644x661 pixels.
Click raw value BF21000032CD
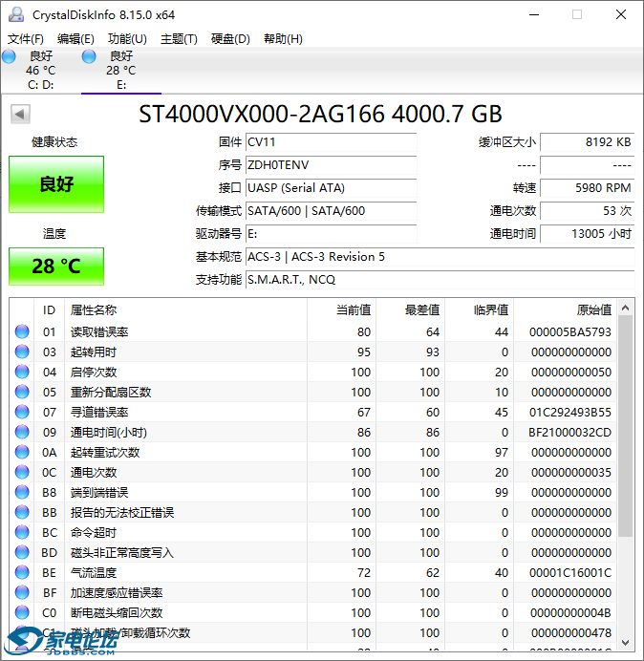[x=569, y=433]
